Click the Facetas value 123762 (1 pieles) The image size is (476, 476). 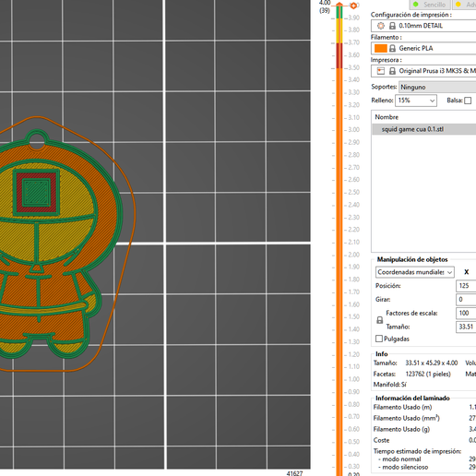coord(428,375)
